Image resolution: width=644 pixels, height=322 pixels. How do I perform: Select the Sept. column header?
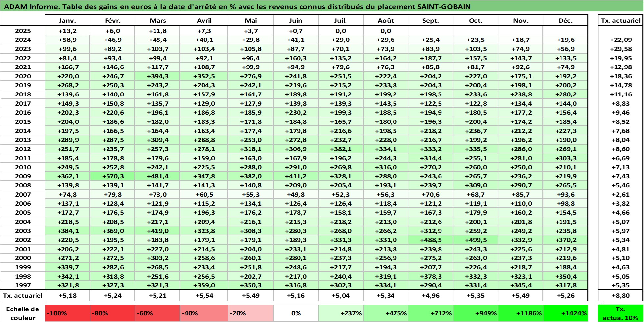431,20
